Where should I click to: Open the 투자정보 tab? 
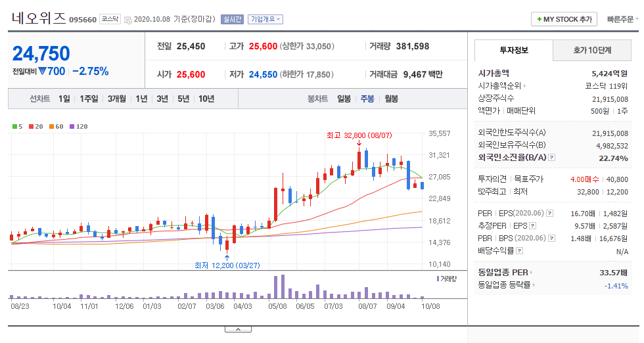[514, 50]
